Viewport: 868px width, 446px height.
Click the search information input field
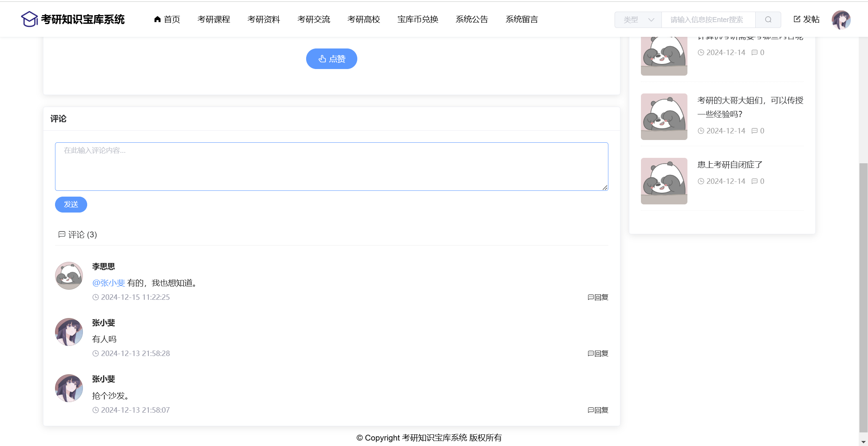click(708, 20)
